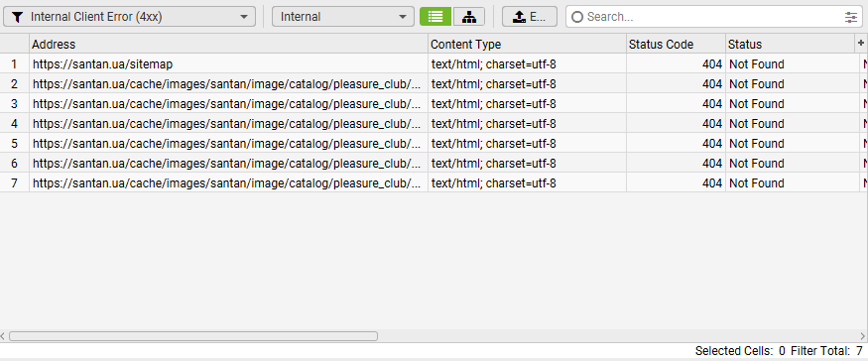Expand the Internal dropdown

[x=342, y=17]
